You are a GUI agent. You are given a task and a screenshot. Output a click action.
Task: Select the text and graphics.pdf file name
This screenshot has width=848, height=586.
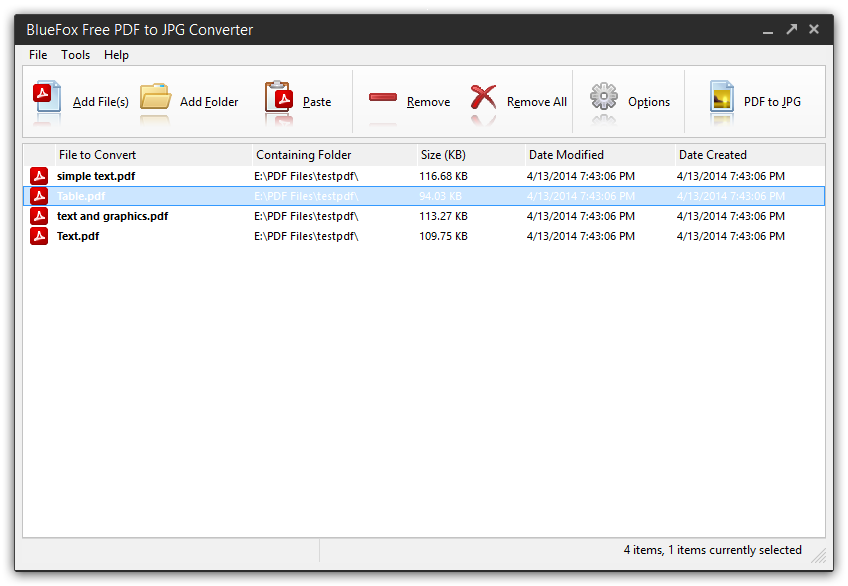112,216
